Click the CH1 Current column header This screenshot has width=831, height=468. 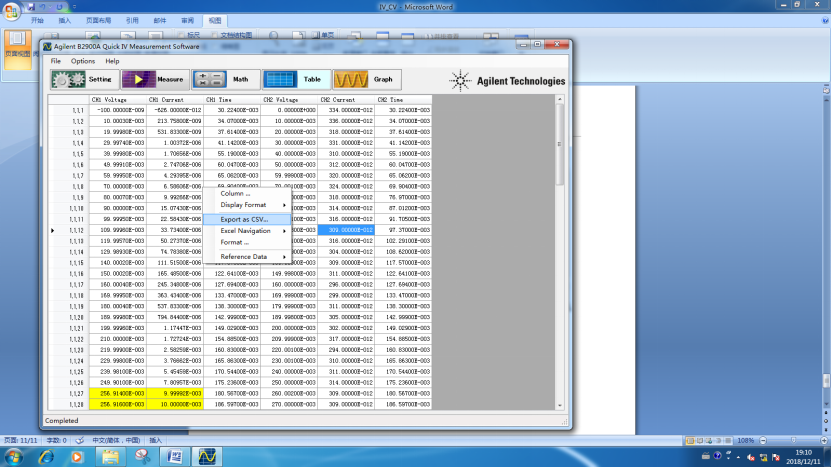pyautogui.click(x=175, y=100)
